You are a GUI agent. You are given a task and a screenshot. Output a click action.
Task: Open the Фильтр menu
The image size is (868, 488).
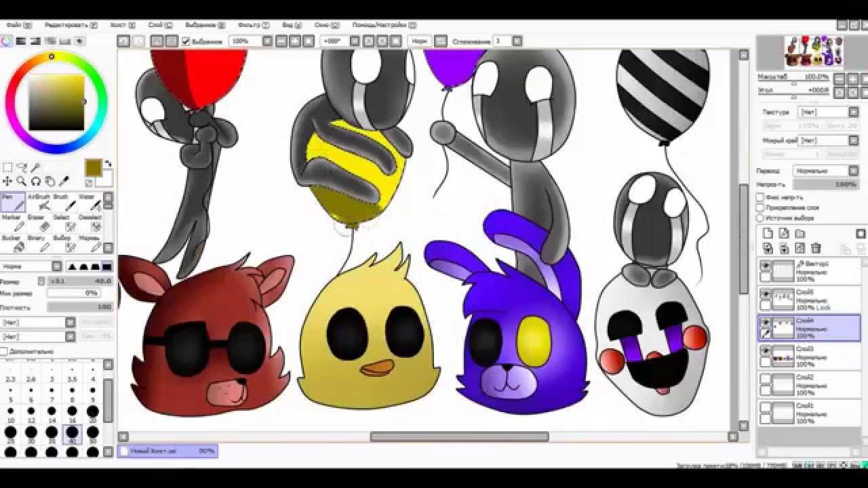pyautogui.click(x=253, y=25)
